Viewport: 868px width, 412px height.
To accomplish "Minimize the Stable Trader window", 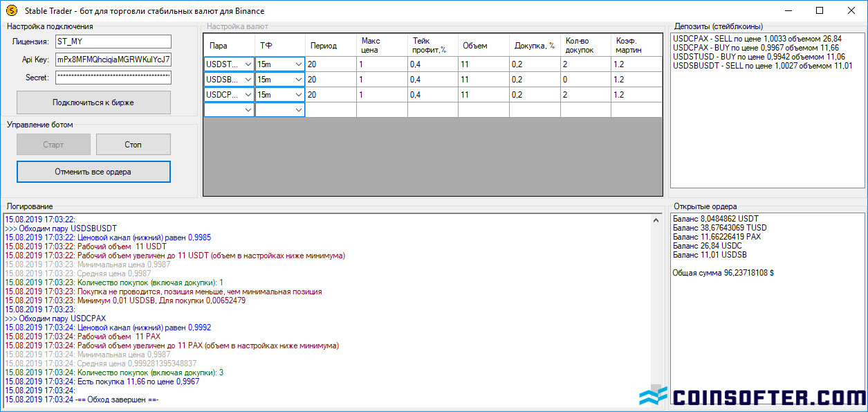I will [x=788, y=10].
